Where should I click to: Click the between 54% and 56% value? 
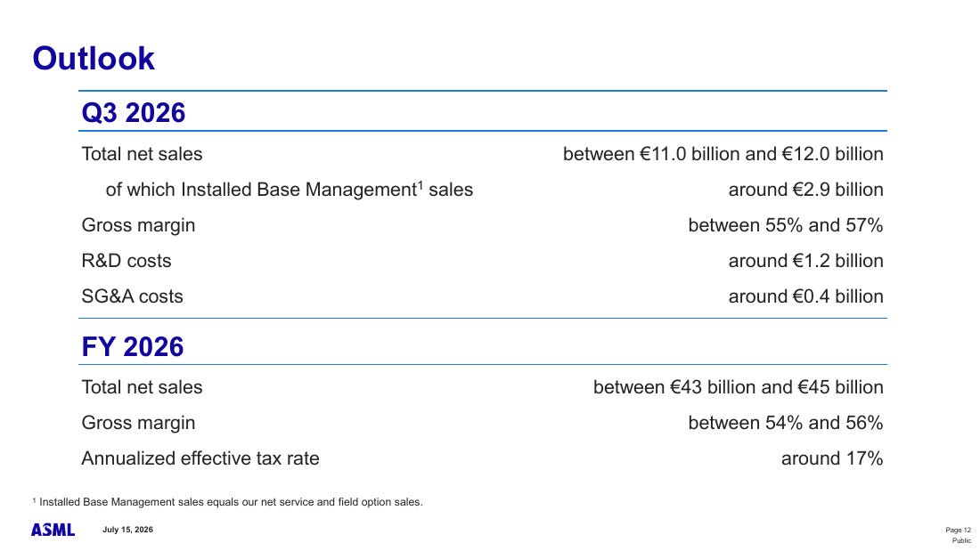786,423
